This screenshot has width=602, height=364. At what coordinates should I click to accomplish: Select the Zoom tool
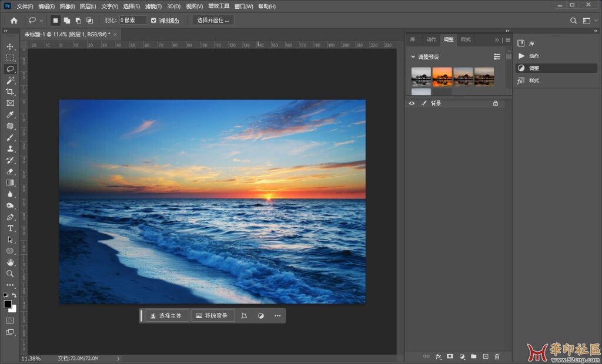(10, 274)
